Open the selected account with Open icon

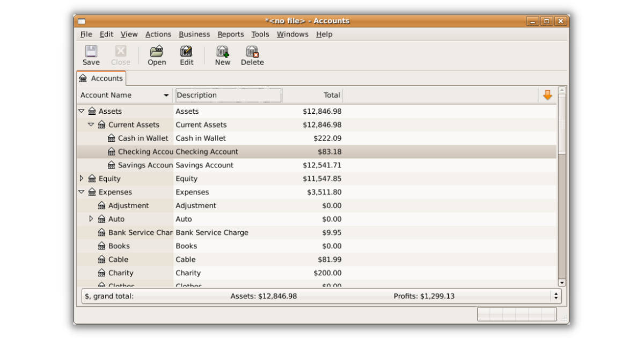click(x=156, y=52)
